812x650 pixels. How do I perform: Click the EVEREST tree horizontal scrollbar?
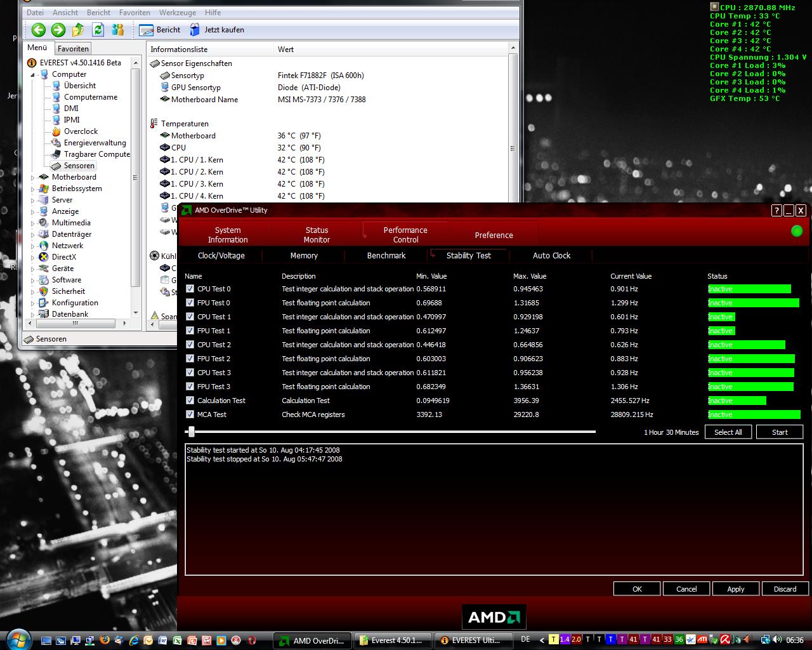pos(76,323)
